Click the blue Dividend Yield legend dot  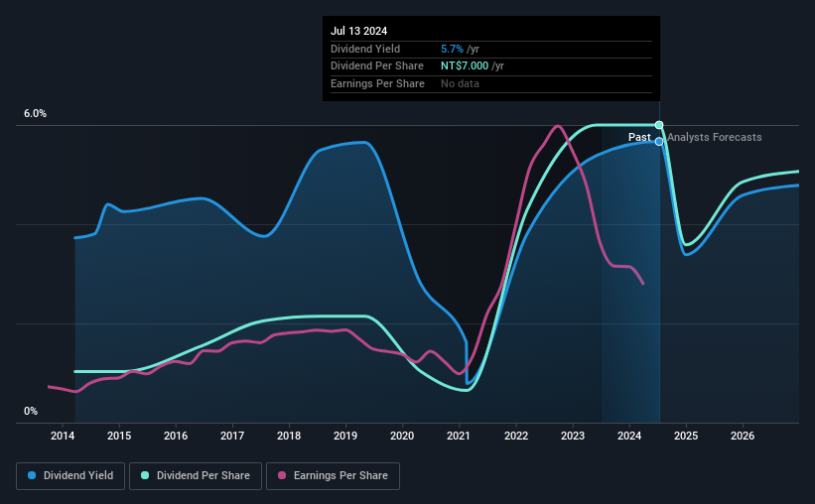click(x=32, y=475)
